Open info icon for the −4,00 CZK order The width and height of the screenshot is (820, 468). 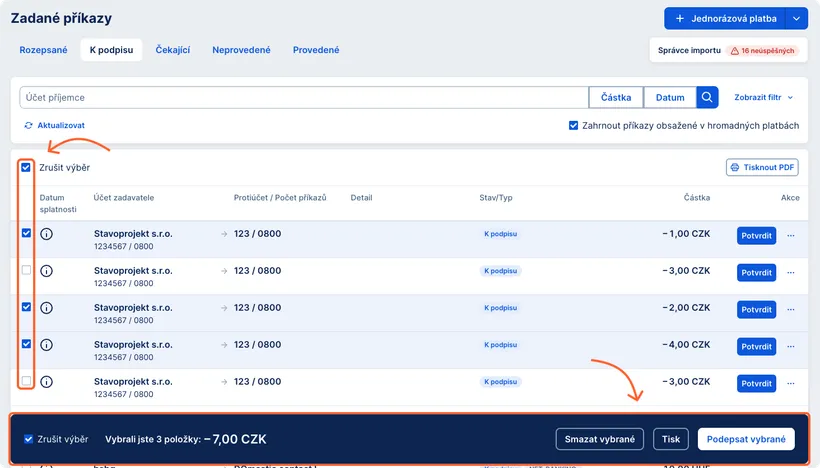coord(46,345)
